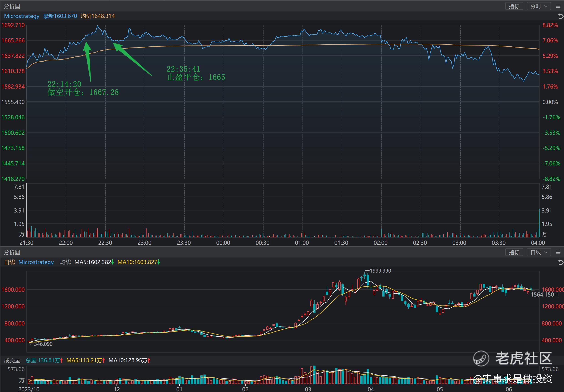Click the 分析图 title of lower panel
This screenshot has width=564, height=392.
[x=12, y=252]
